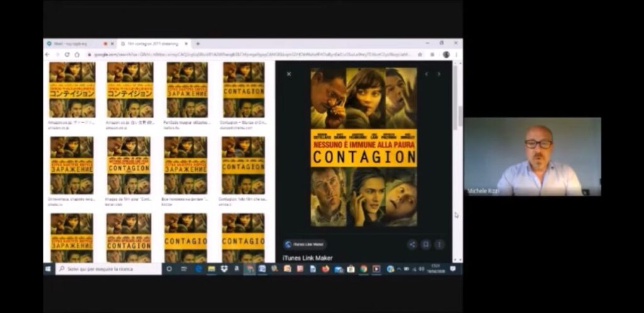This screenshot has height=313, width=644.
Task: Open Chrome three-dot menu
Action: 456,55
